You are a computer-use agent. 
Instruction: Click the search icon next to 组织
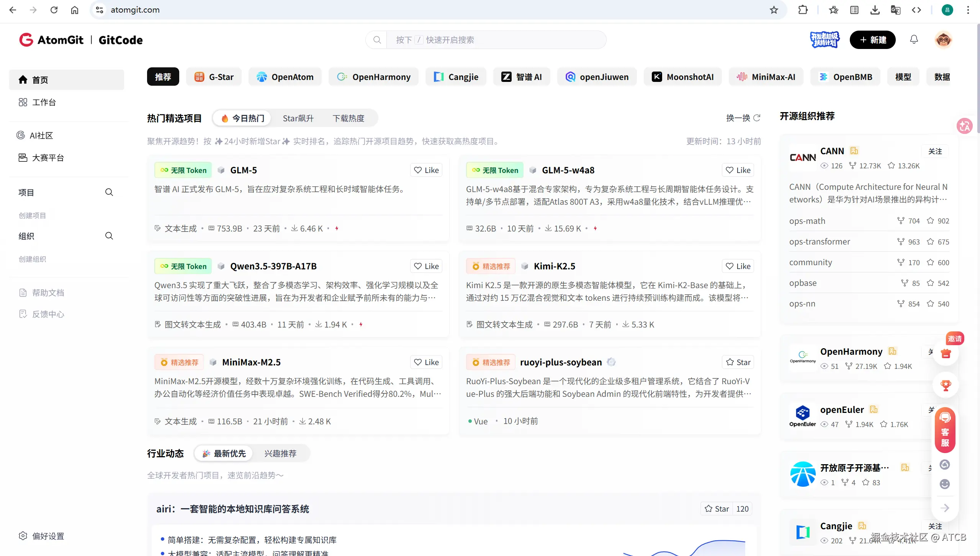(109, 236)
